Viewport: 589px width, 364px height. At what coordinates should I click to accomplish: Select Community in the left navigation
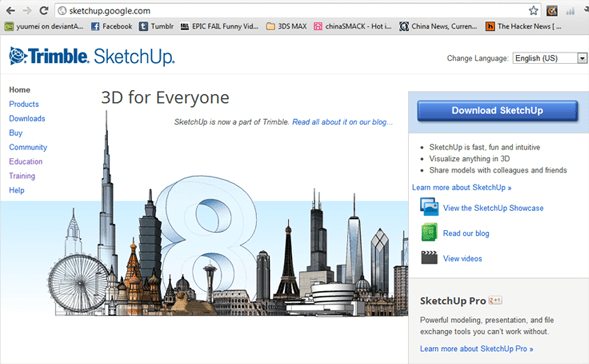click(28, 147)
